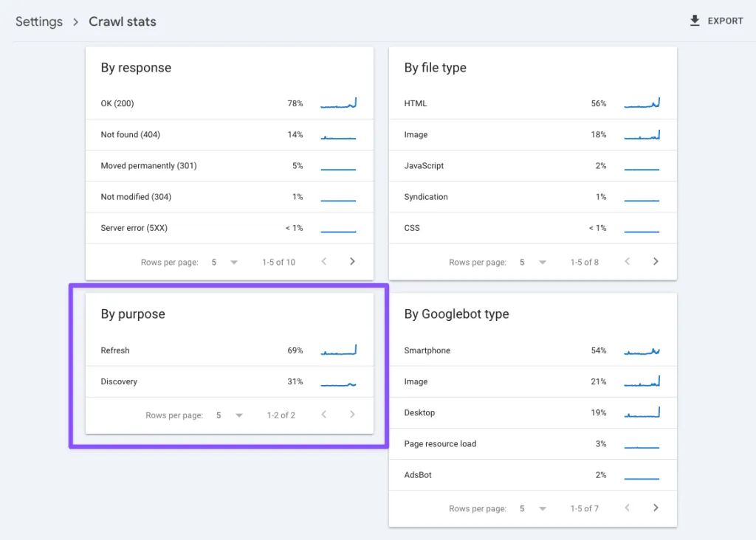Click the 78% value for OK (200)
Viewport: 756px width, 540px height.
(295, 103)
